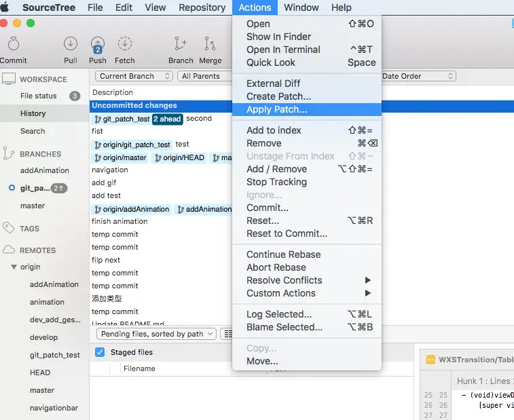This screenshot has height=420, width=514.
Task: Click the yellow file status icon beside WXSTransition
Action: [x=430, y=360]
